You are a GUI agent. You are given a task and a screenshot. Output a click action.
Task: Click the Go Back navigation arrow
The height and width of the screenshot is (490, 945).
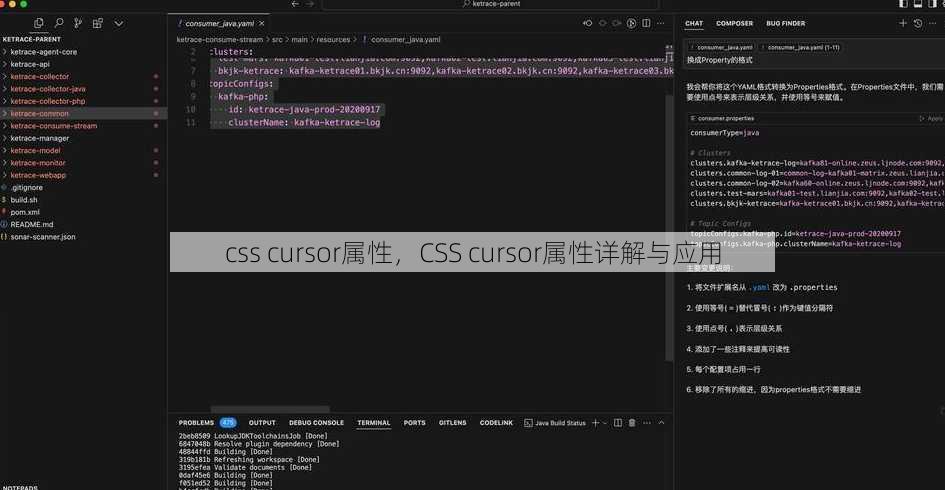[x=295, y=4]
